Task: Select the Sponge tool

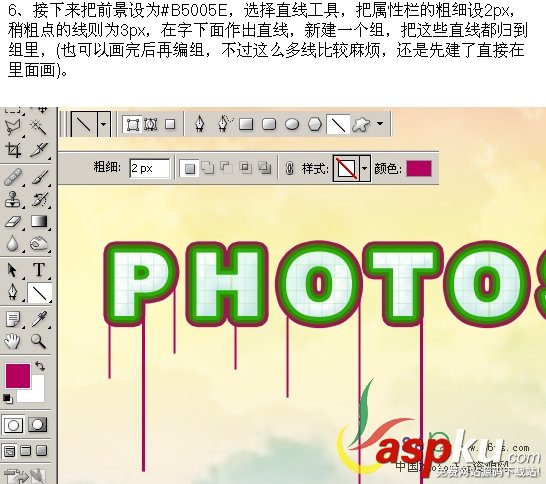Action: point(39,243)
